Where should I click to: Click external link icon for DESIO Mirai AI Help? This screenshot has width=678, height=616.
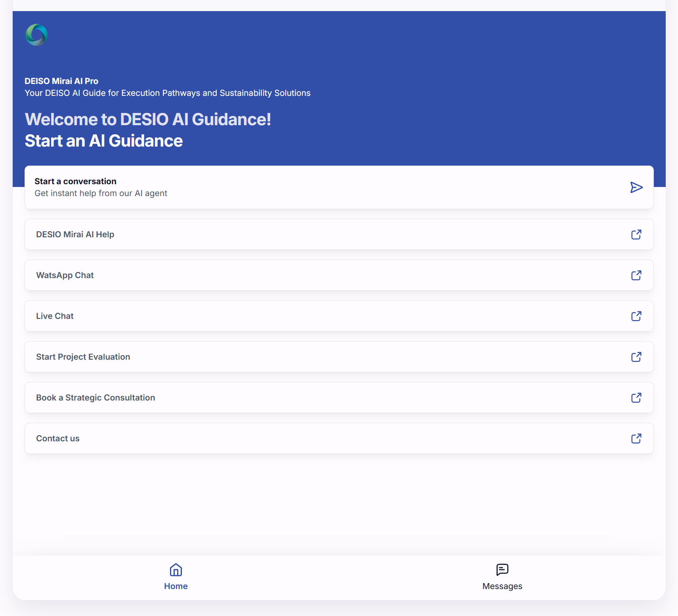pos(636,235)
